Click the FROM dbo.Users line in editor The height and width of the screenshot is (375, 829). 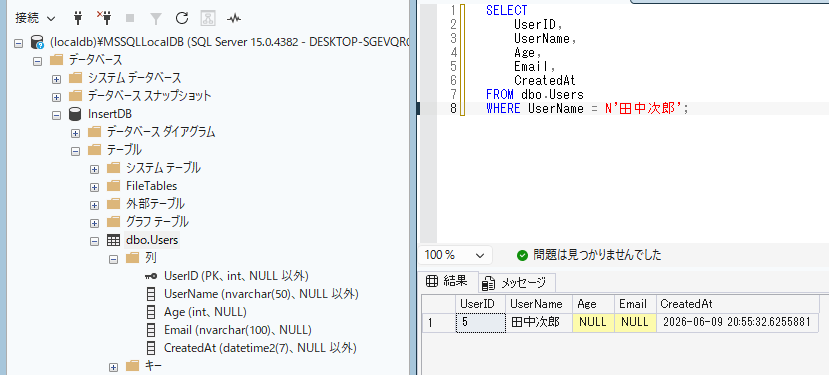point(535,95)
